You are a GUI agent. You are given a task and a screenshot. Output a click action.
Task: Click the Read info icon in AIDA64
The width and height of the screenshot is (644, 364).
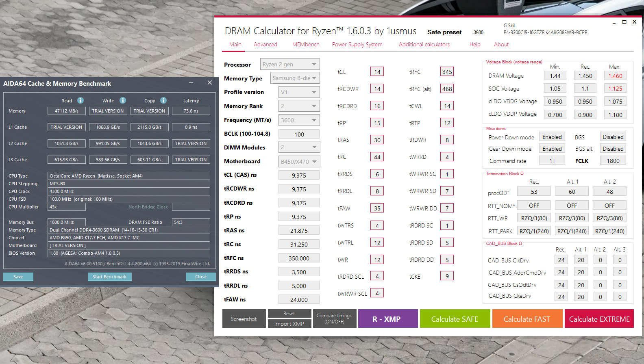pos(80,100)
